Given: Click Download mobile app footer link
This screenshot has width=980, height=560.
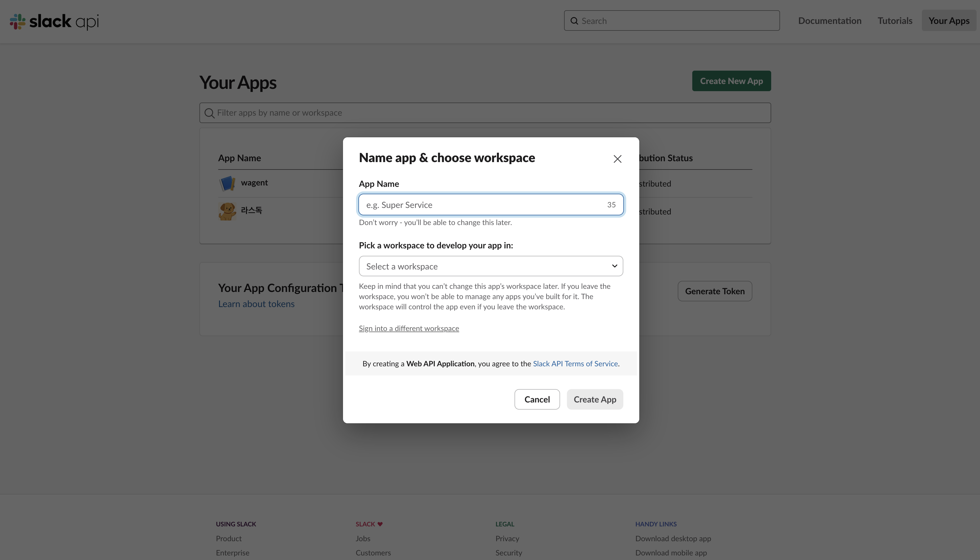Looking at the screenshot, I should point(671,553).
